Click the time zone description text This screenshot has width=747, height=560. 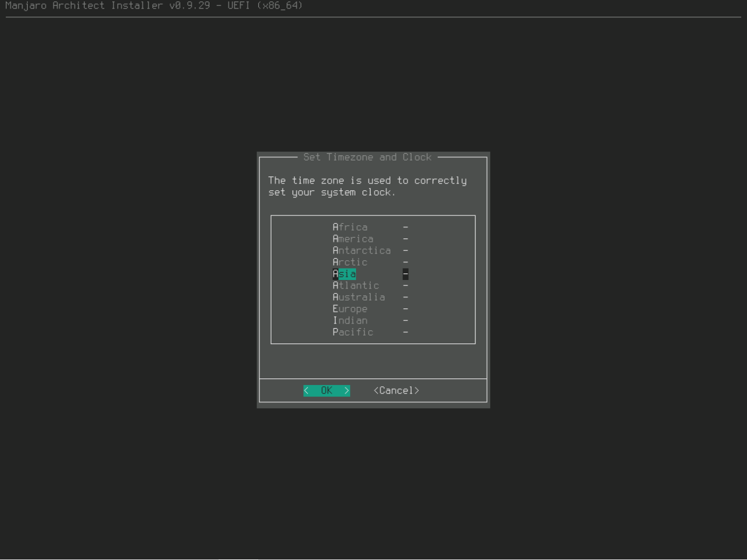367,186
